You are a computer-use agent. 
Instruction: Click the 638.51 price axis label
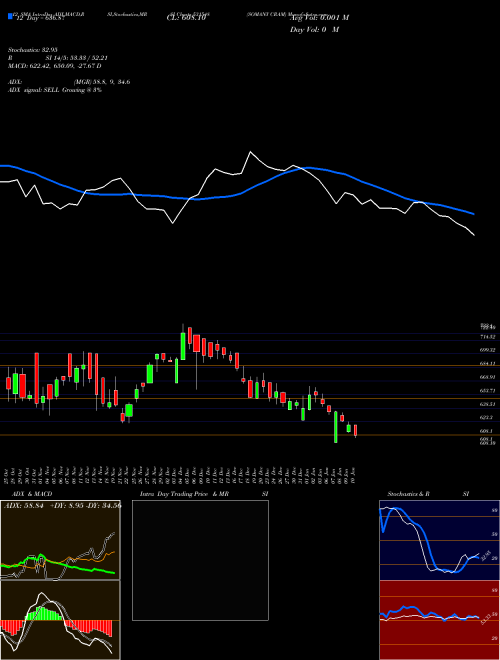487,404
